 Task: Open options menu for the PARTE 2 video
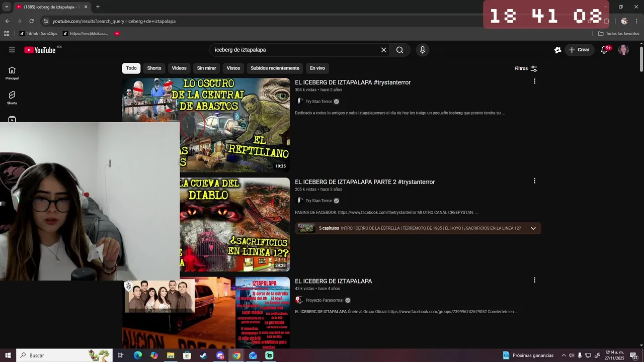[x=534, y=181]
